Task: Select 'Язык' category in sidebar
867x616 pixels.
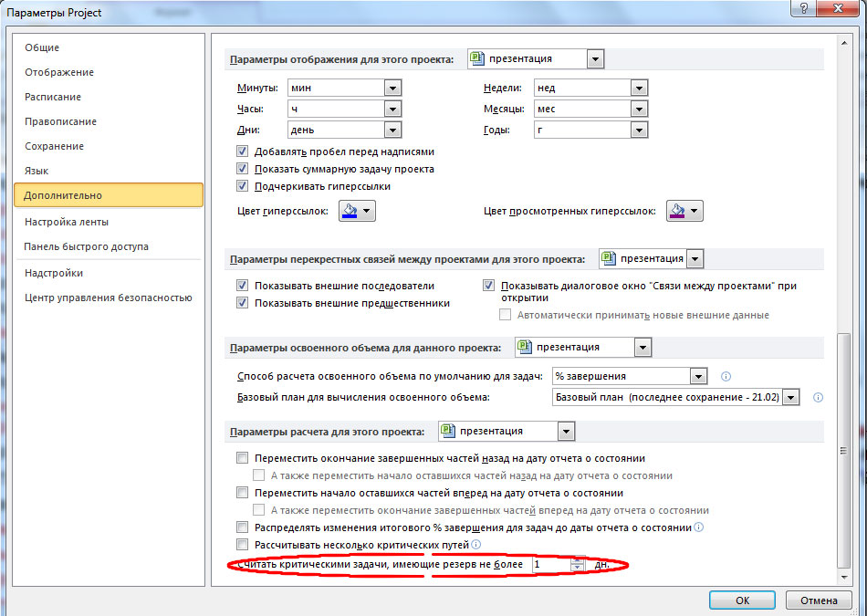Action: tap(109, 171)
